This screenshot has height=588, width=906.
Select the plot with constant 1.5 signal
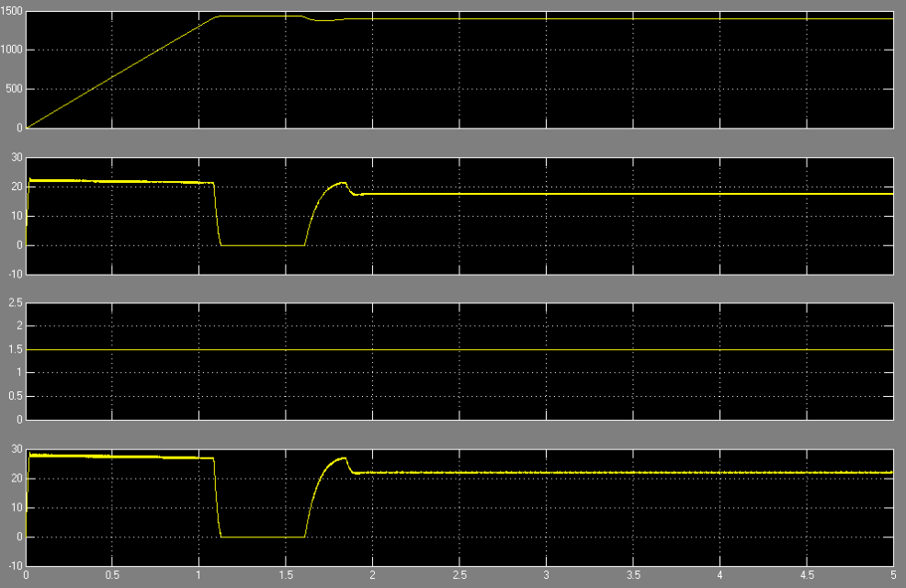[x=459, y=361]
